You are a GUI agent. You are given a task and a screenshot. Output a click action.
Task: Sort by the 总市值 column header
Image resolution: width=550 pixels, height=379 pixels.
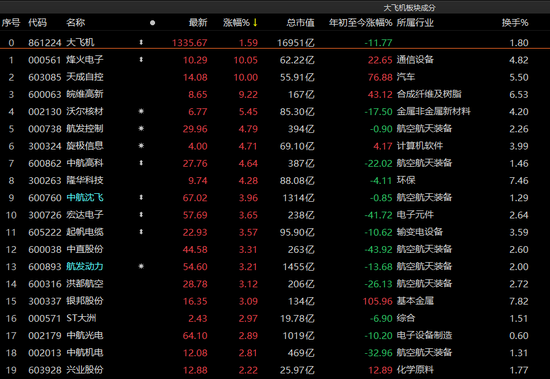click(300, 23)
